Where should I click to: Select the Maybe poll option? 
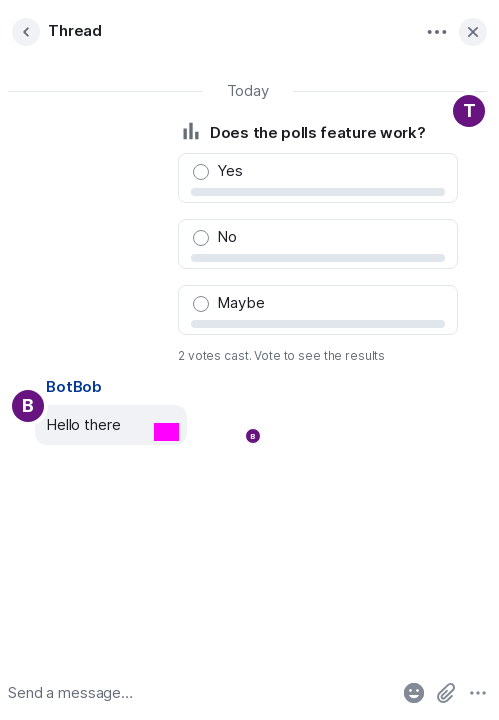point(318,310)
